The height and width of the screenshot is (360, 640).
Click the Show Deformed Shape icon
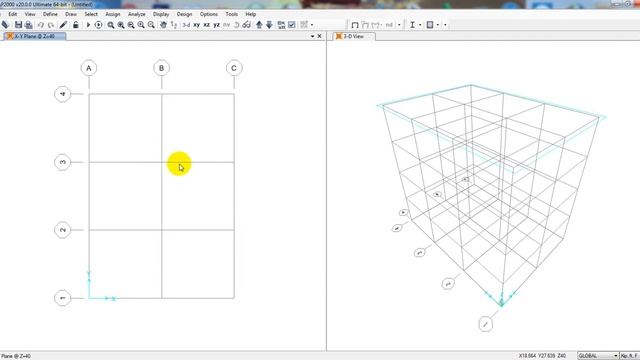[365, 25]
